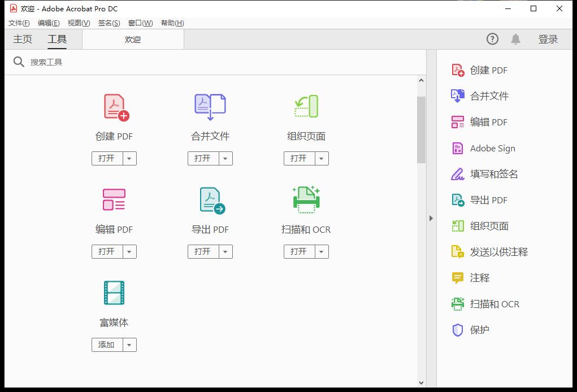
Task: Collapse the right pane with the triangle arrow
Action: [431, 218]
